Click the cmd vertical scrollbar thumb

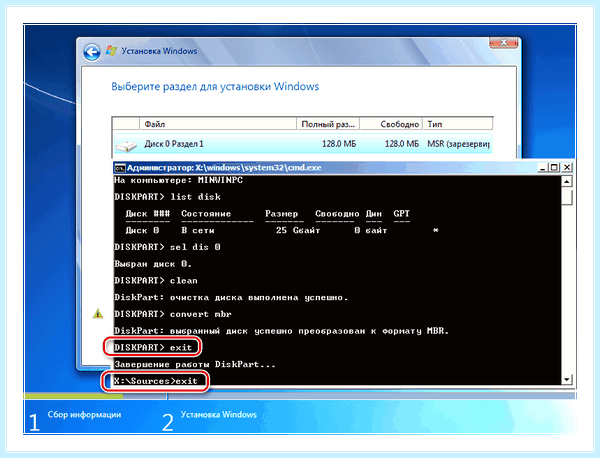[x=567, y=196]
